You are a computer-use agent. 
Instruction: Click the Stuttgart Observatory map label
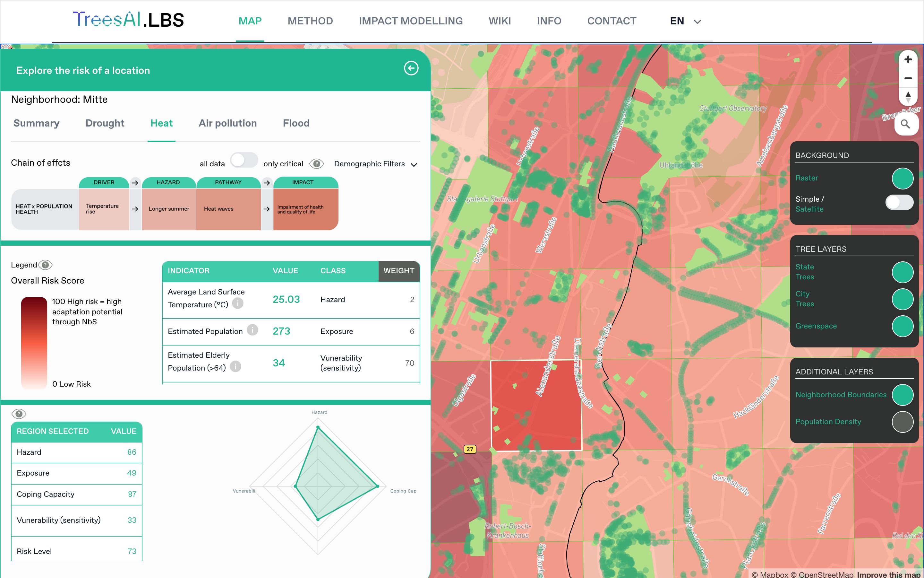click(733, 108)
